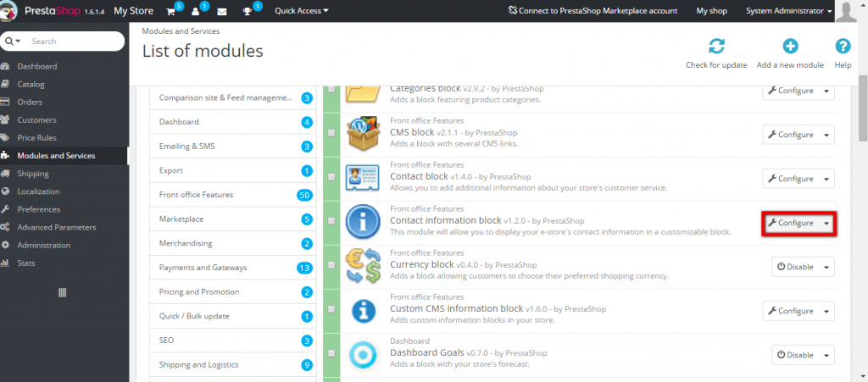Click the Contact block module icon
The height and width of the screenshot is (382, 868).
click(363, 179)
